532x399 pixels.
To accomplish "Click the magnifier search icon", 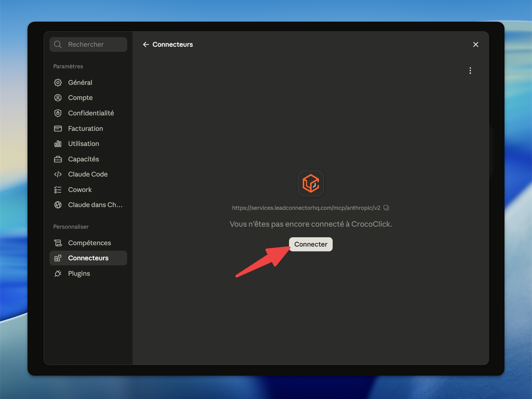I will 58,45.
